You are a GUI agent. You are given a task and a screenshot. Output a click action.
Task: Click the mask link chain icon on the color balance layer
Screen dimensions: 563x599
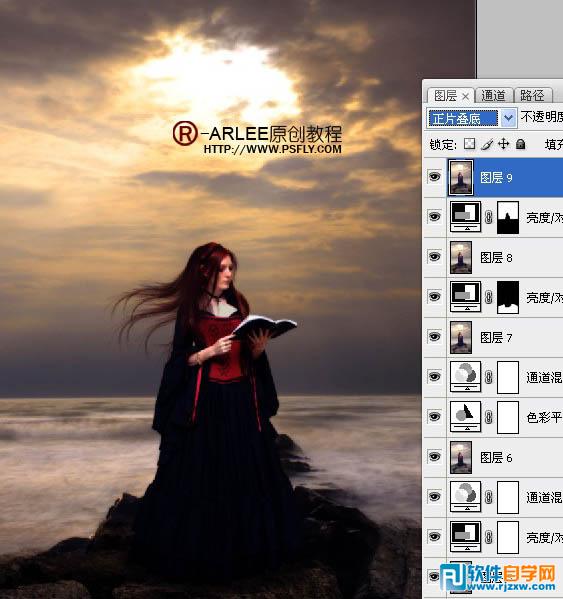[x=489, y=417]
